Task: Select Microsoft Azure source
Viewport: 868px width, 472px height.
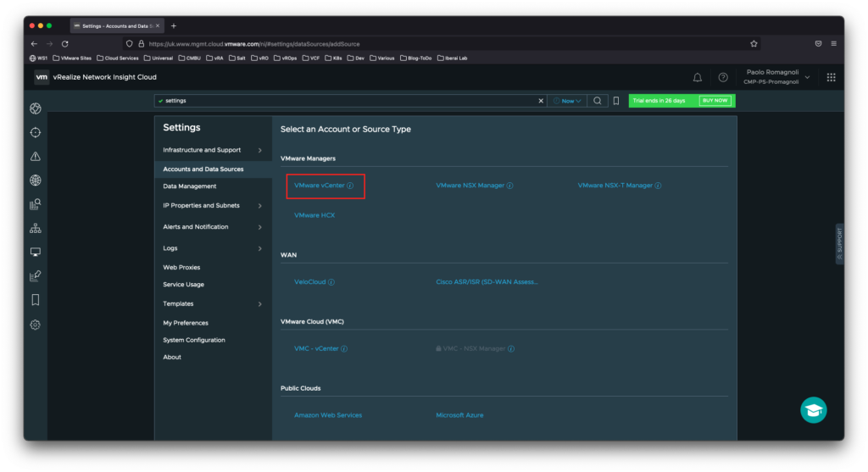Action: click(459, 415)
